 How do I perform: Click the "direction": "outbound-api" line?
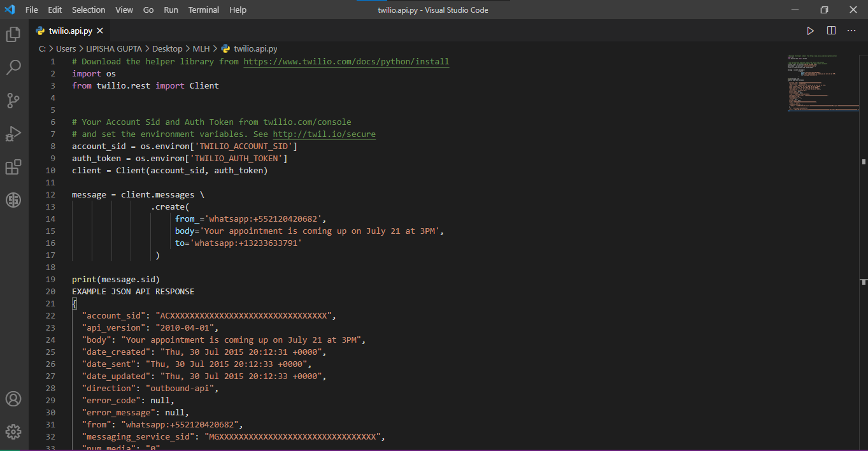pos(150,389)
